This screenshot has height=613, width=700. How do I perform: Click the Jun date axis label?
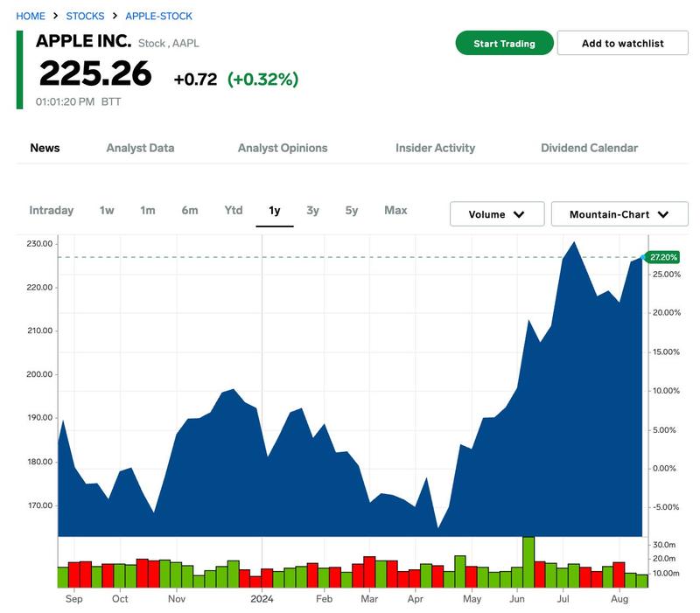pos(517,599)
